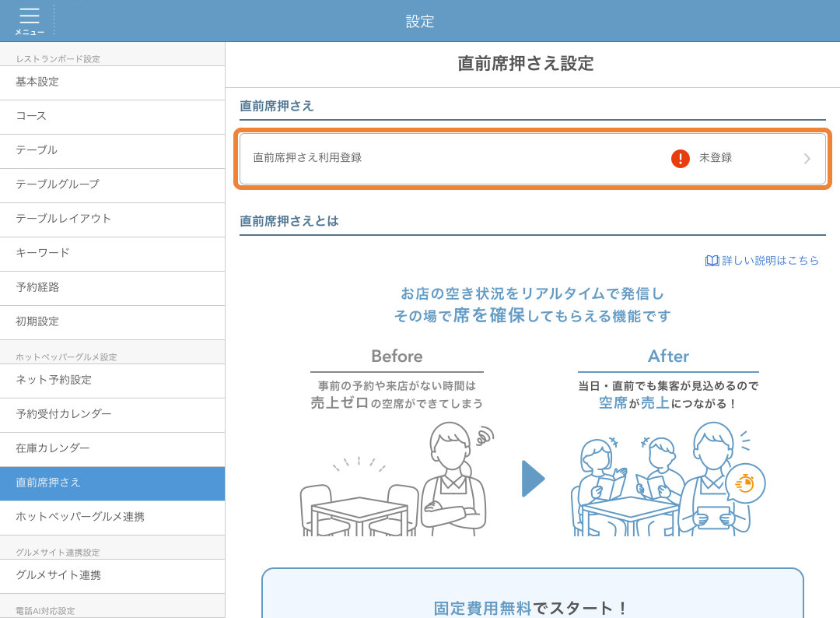Click the グルメサイト連携設定 section label

[58, 553]
